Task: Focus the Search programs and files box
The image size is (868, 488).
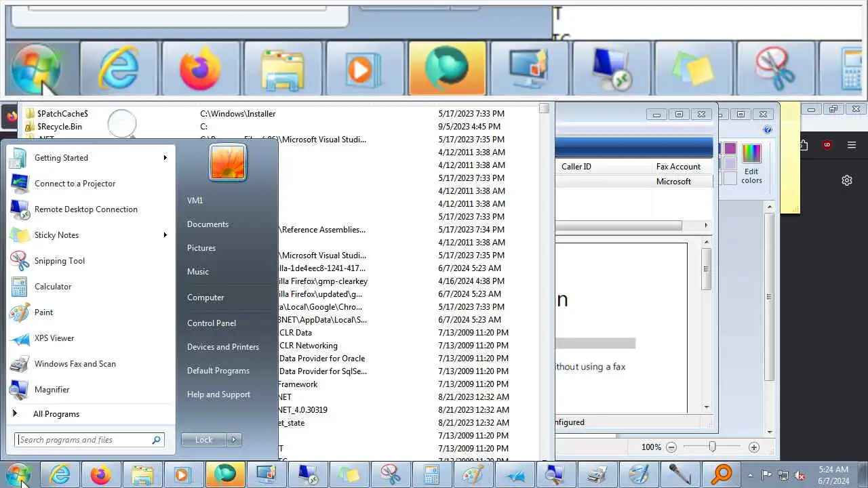Action: click(x=89, y=440)
